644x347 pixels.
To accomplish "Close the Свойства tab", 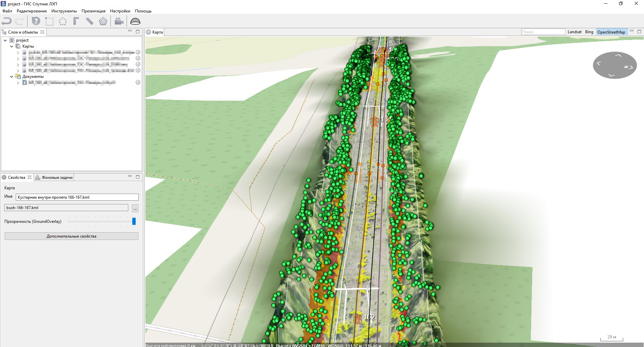I will (x=30, y=177).
